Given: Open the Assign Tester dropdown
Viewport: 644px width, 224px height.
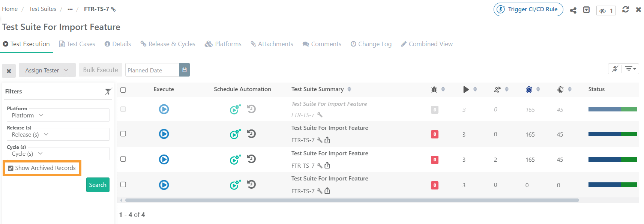Looking at the screenshot, I should (x=47, y=70).
